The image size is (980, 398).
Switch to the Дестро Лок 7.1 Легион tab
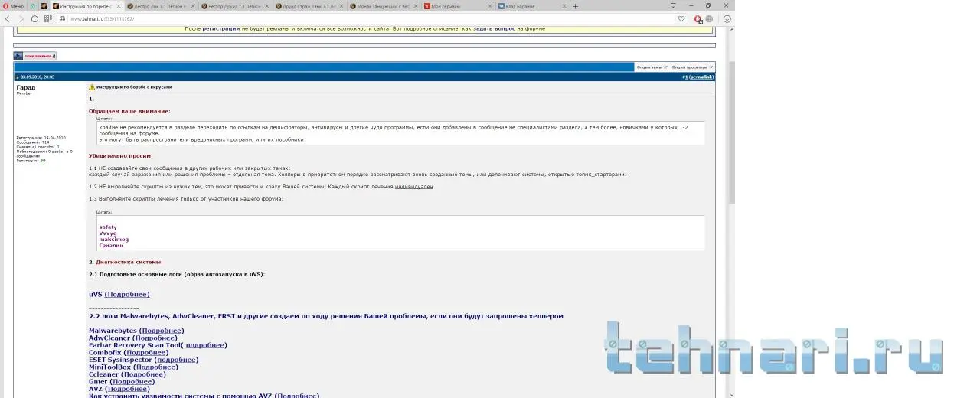160,6
